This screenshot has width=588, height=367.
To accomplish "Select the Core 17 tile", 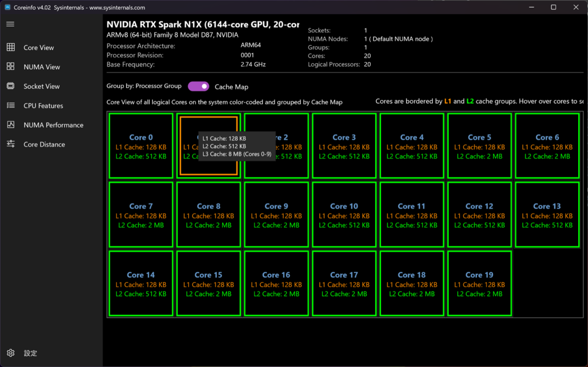I will pos(344,283).
